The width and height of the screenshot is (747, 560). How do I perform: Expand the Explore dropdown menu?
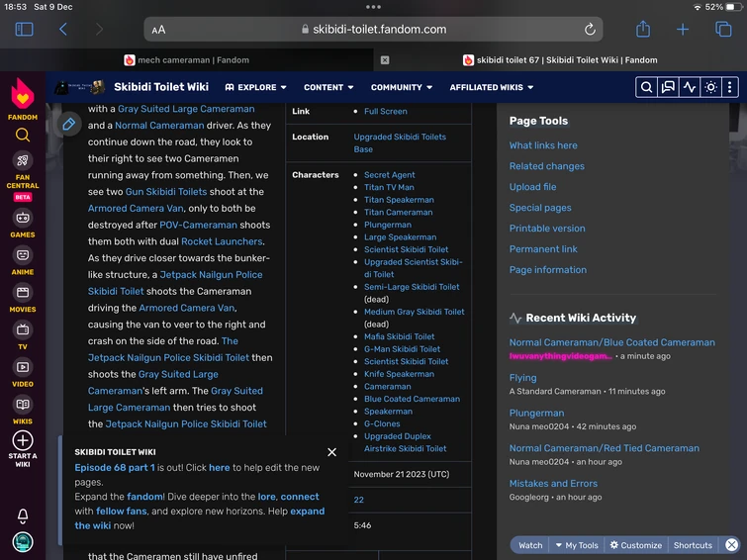coord(256,87)
